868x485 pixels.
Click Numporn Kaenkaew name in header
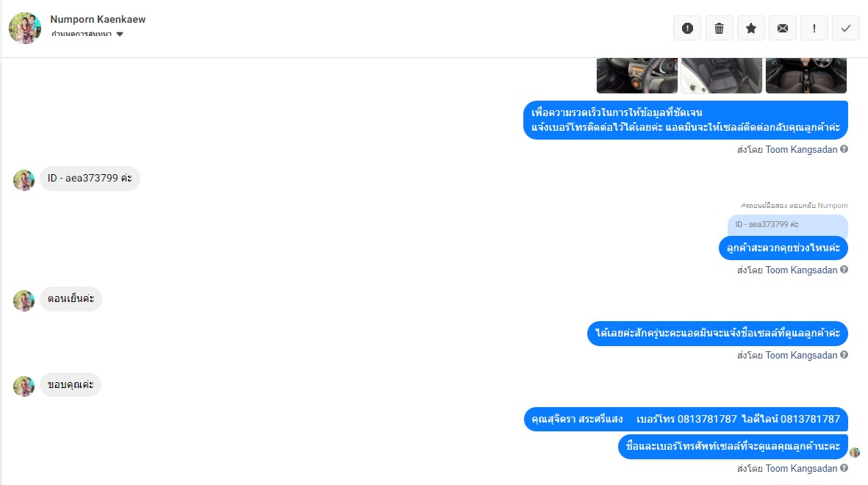98,19
